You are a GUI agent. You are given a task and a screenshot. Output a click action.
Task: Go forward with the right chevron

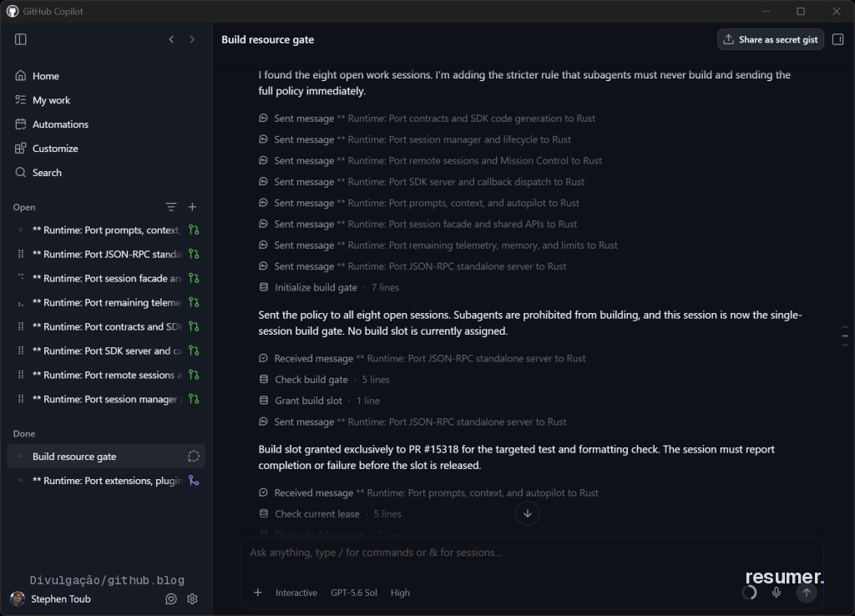pos(192,39)
